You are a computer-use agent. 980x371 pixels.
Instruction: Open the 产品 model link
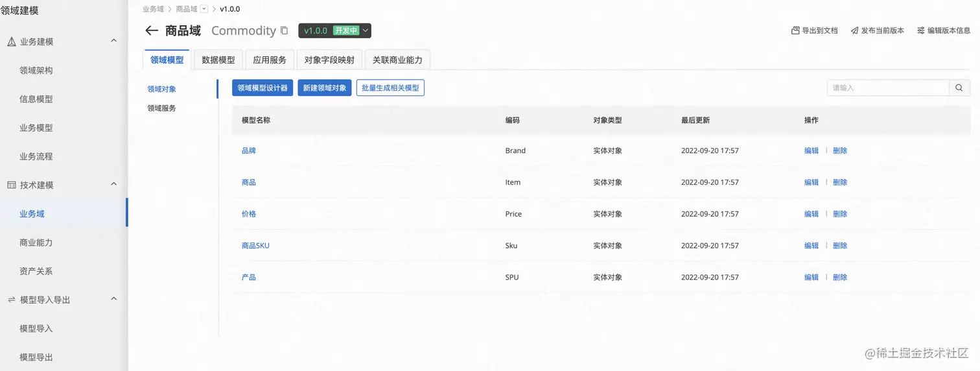coord(249,278)
